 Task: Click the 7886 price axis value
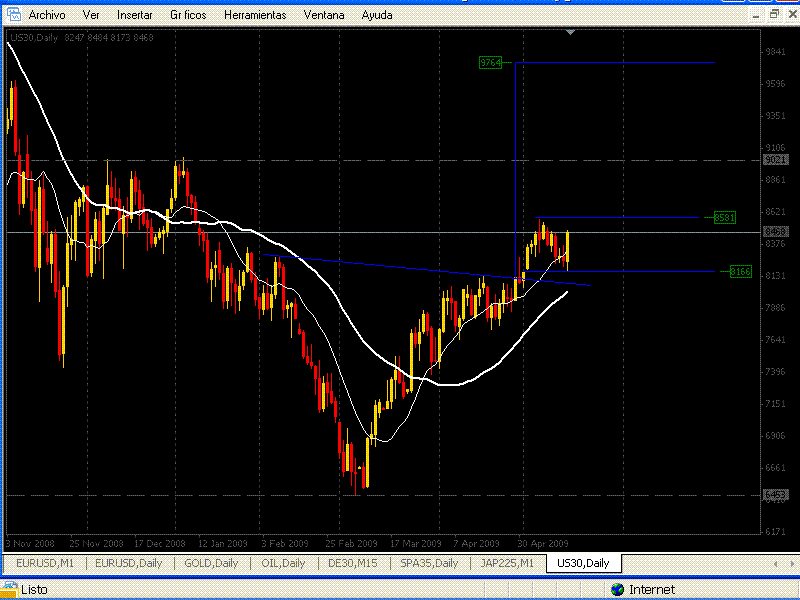tap(776, 308)
